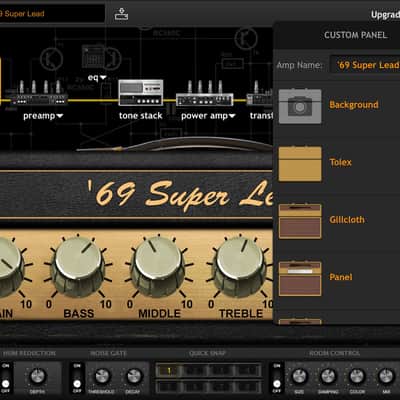Click the HUM REDUCTION section label
The image size is (400, 400).
(x=29, y=353)
